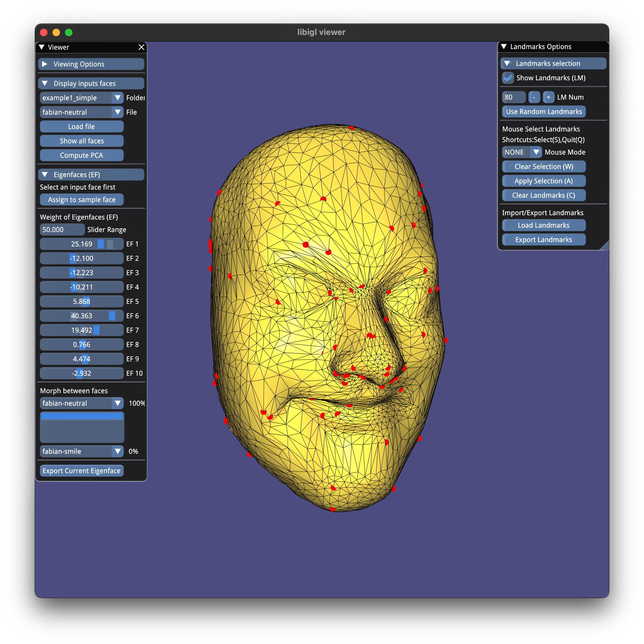Open the example1_simple Folder dropdown
Viewport: 644px width, 644px height.
pos(117,98)
